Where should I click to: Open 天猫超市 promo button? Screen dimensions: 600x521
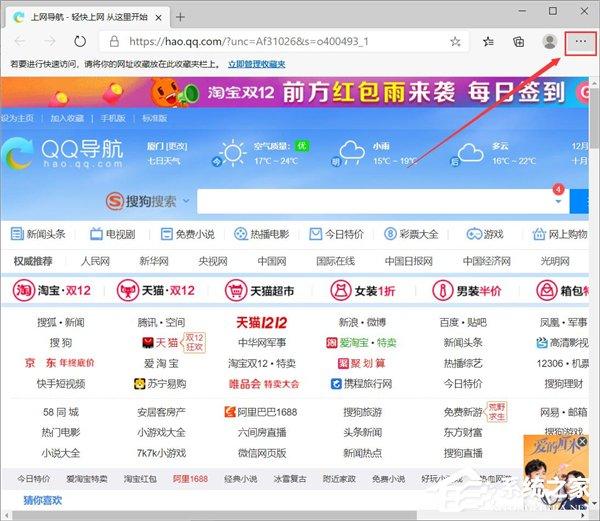tap(259, 291)
